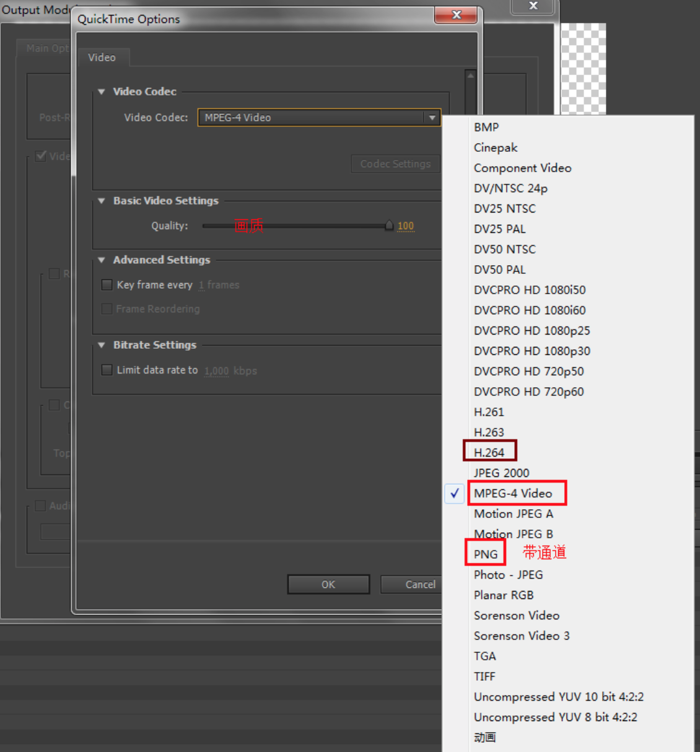Select BMP codec from the list
The width and height of the screenshot is (700, 752).
[x=486, y=127]
